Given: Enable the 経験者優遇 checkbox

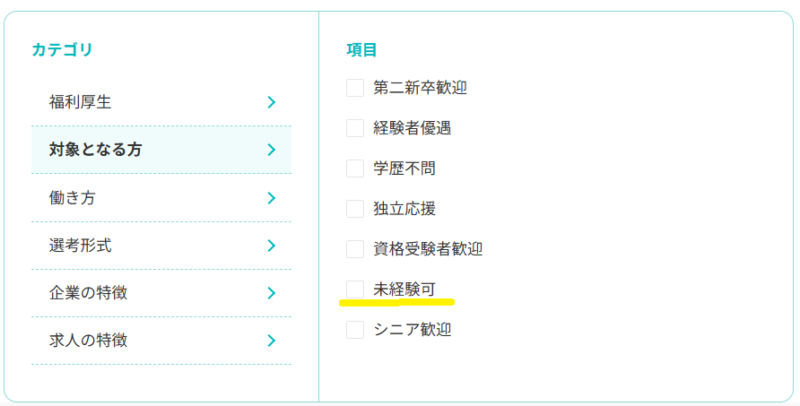Looking at the screenshot, I should [x=355, y=128].
